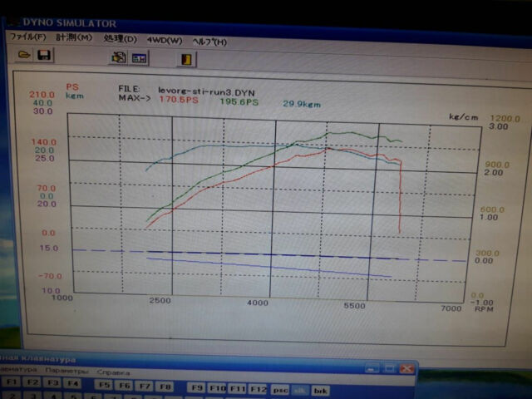Image resolution: width=532 pixels, height=399 pixels.
Task: Click F6 key on on-screen keyboard
Action: point(124,386)
